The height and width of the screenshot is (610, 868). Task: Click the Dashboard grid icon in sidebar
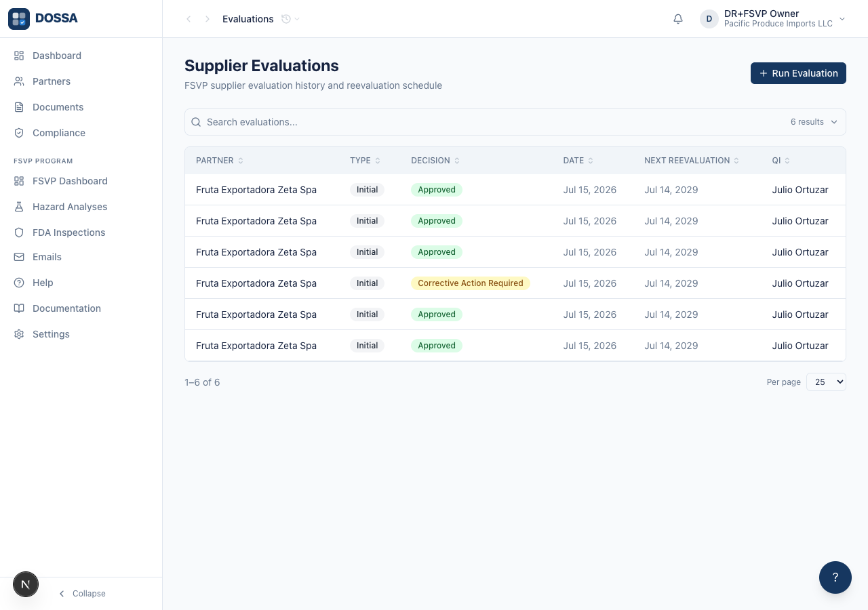[x=19, y=56]
